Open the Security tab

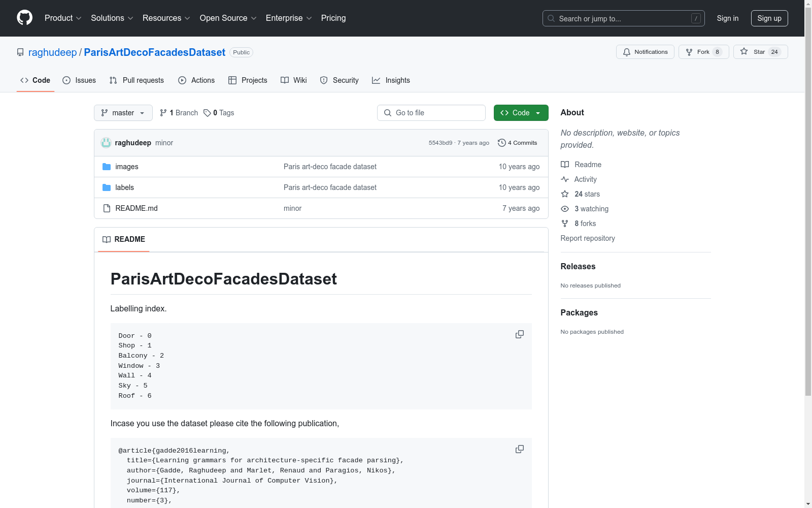click(340, 80)
